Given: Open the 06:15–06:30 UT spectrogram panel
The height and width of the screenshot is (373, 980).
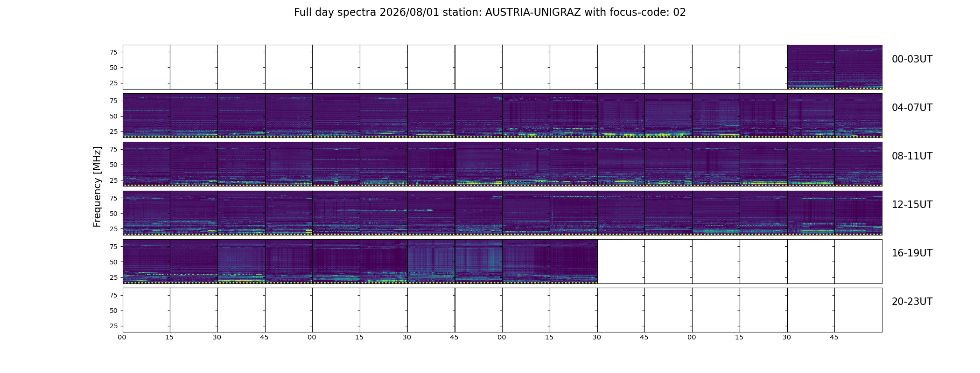Looking at the screenshot, I should point(574,116).
